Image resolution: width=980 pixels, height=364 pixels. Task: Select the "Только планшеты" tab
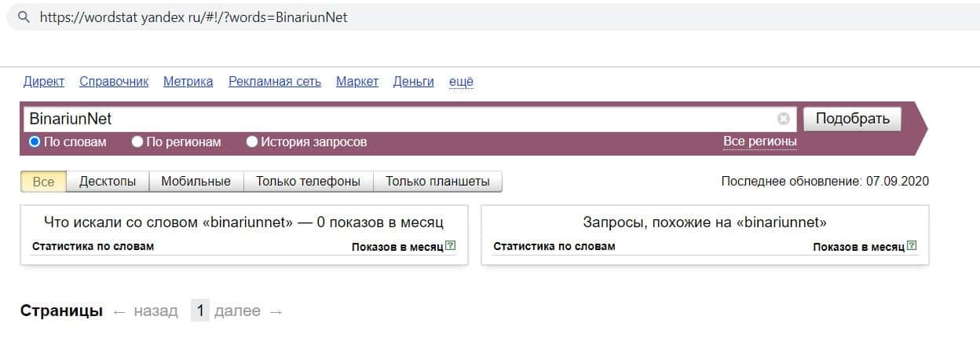point(437,182)
